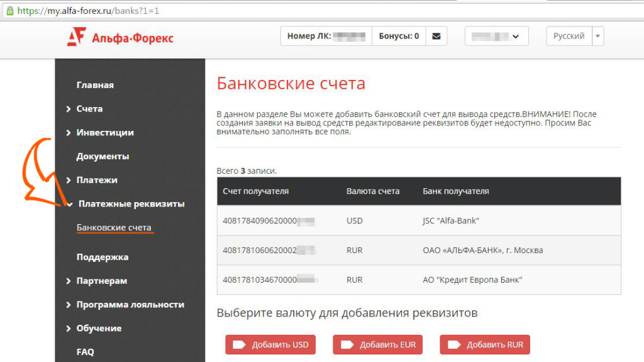Open Поддержка in sidebar
644x362 pixels.
pos(103,257)
